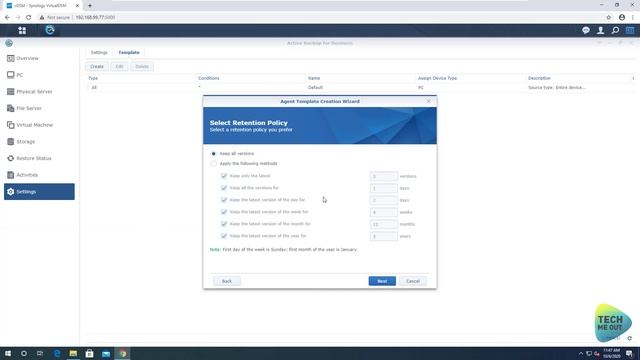
Task: Click the versions number field
Action: point(383,176)
